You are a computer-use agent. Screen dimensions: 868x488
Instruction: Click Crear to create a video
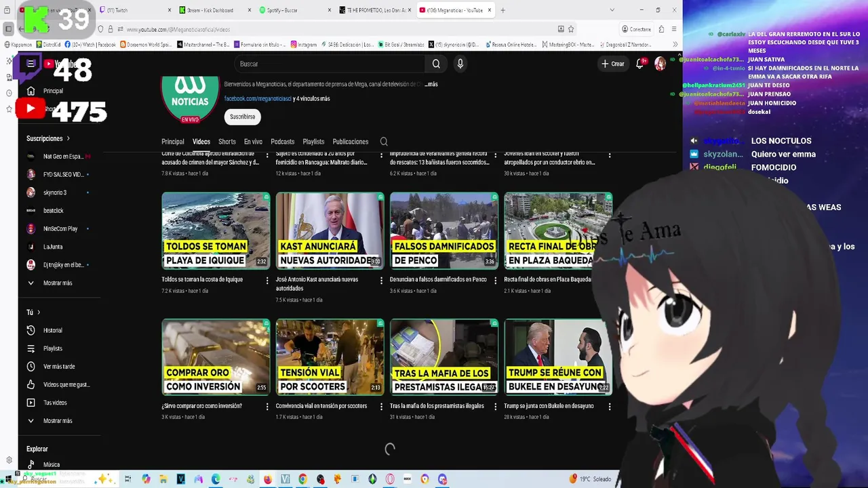[612, 64]
